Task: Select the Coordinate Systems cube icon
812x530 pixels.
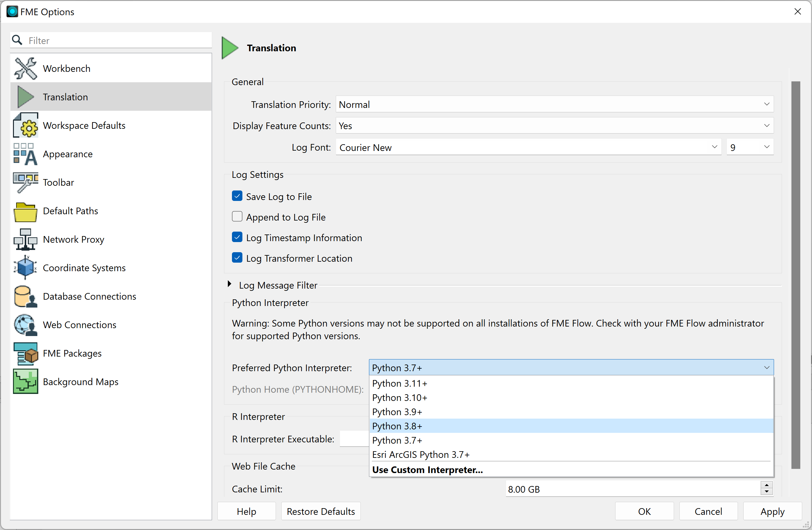Action: [x=25, y=268]
